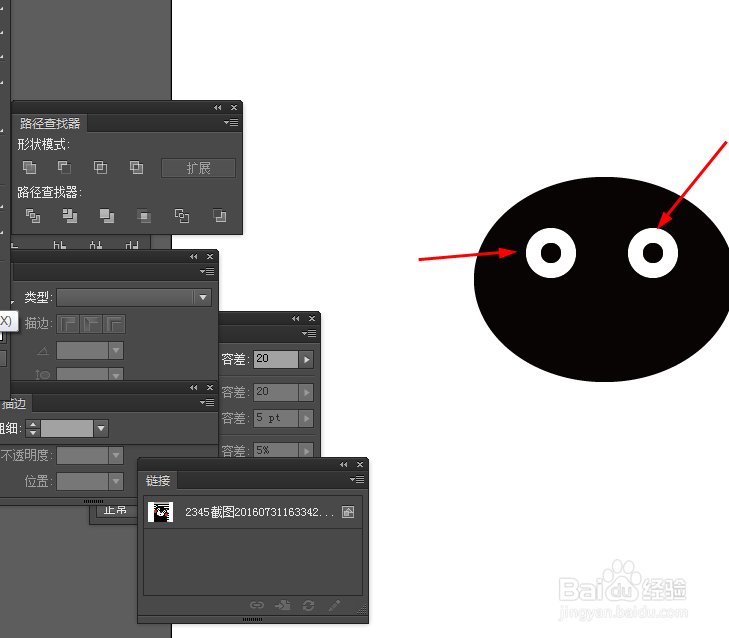The width and height of the screenshot is (729, 638).
Task: Open slider arrow beside second 容差 20
Action: (x=306, y=392)
